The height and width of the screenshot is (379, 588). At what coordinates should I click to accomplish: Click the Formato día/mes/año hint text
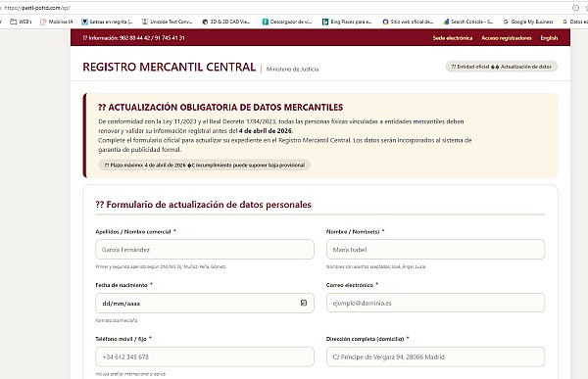click(x=117, y=320)
